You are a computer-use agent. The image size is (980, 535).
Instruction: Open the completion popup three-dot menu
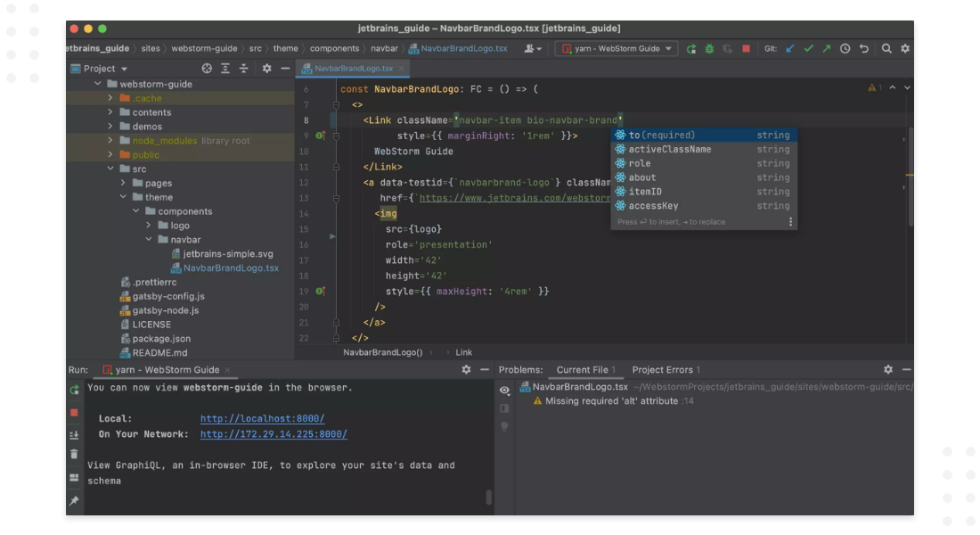pos(790,222)
